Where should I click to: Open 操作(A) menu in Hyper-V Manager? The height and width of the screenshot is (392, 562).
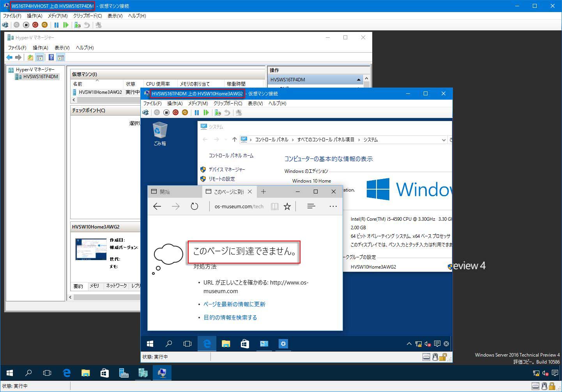click(41, 48)
